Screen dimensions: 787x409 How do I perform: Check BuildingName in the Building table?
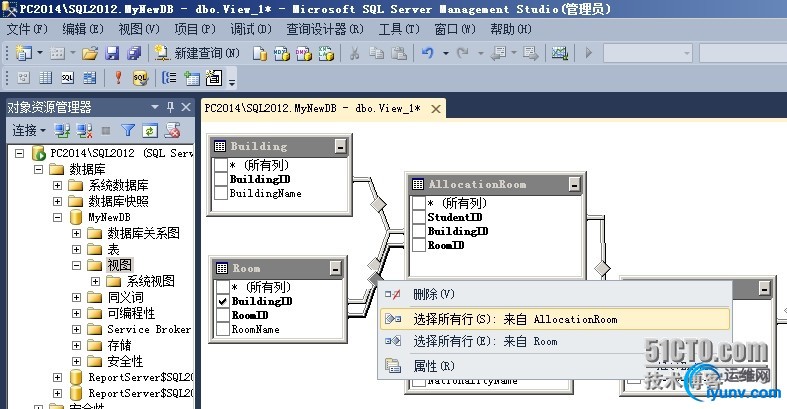[x=221, y=193]
